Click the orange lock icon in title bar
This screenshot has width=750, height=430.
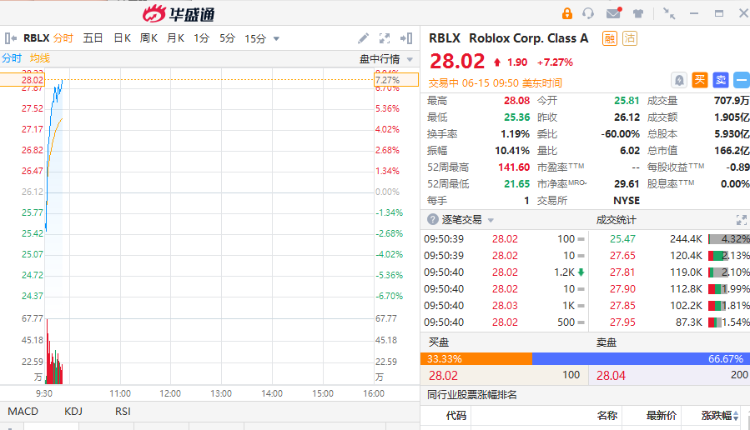567,13
